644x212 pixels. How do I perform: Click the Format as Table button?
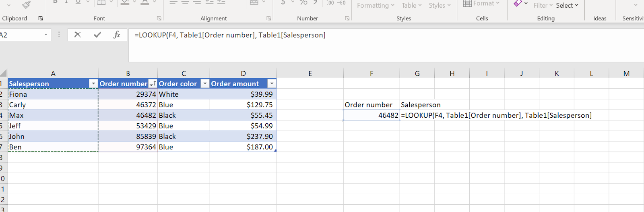[x=411, y=5]
